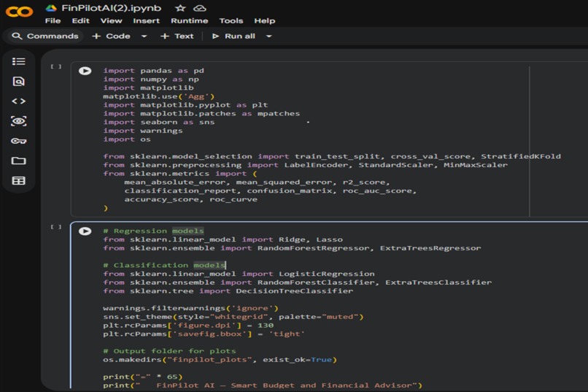Viewport: 588px width, 392px height.
Task: Click the 'savefig.bbox' rcParams line
Action: tap(204, 334)
